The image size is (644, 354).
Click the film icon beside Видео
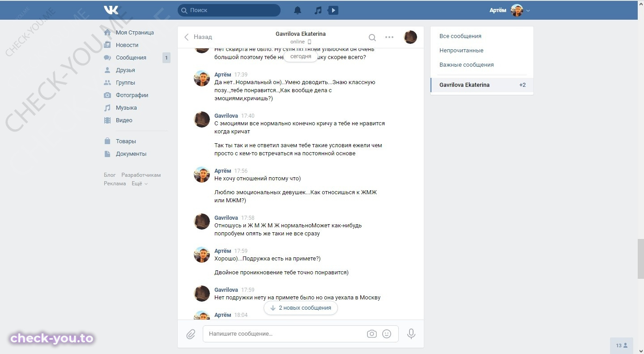pyautogui.click(x=107, y=120)
